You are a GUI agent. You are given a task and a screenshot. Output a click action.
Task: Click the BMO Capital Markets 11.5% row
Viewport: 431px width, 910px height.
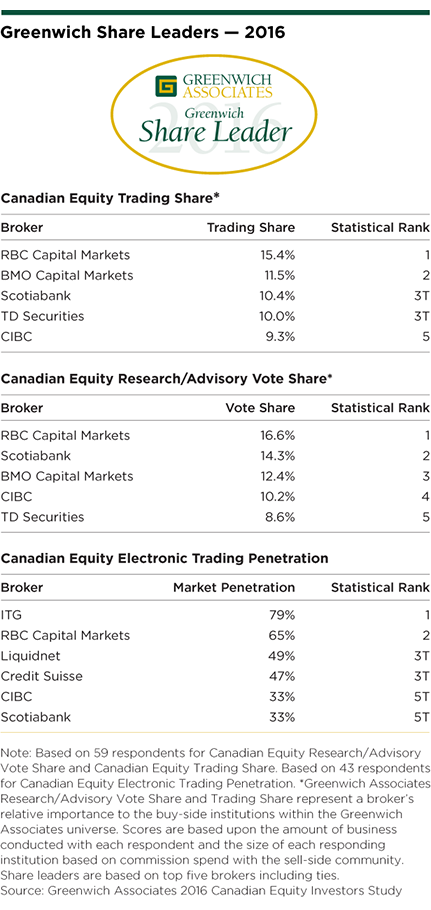215,275
